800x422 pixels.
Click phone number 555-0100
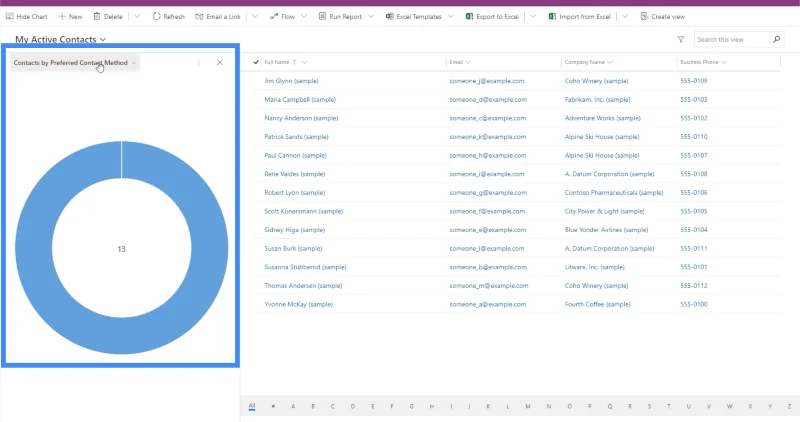(x=694, y=304)
